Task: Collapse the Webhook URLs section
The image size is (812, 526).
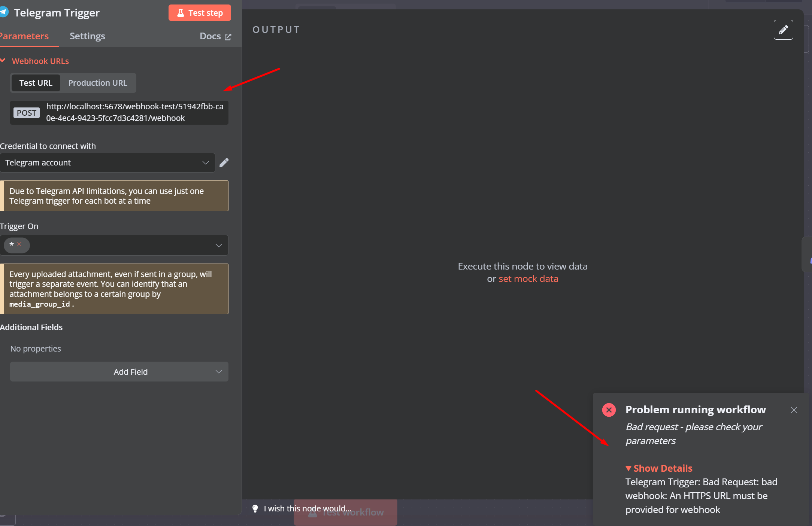Action: pyautogui.click(x=3, y=61)
